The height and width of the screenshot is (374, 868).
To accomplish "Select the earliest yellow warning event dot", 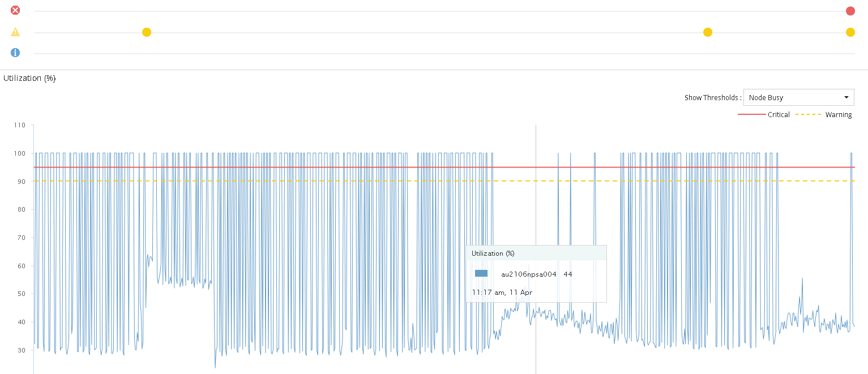I will pos(147,32).
